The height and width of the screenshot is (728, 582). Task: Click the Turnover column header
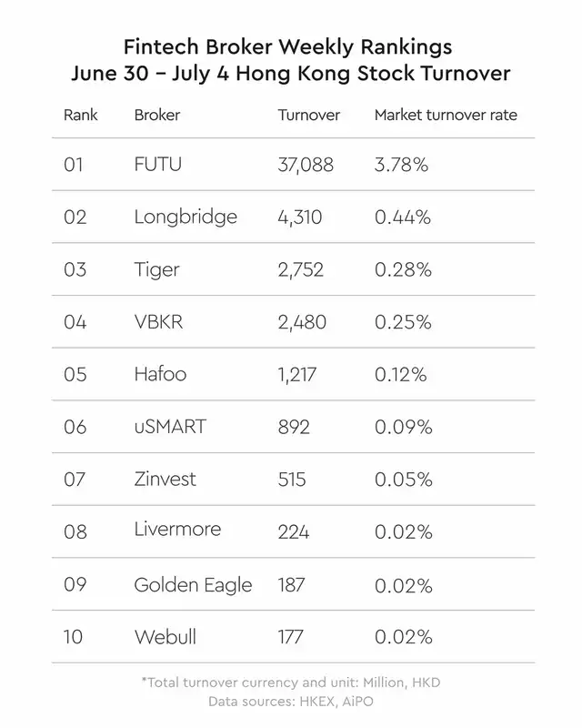tap(308, 115)
